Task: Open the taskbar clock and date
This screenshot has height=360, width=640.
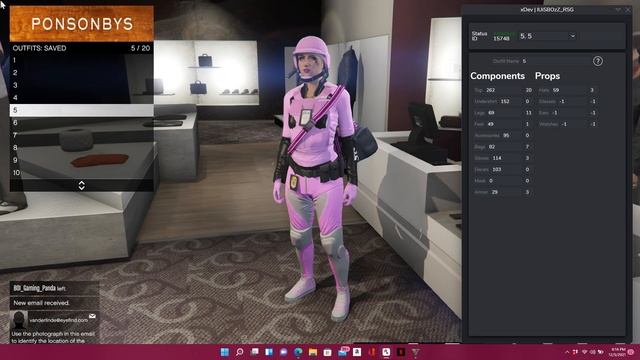Action: [x=617, y=352]
